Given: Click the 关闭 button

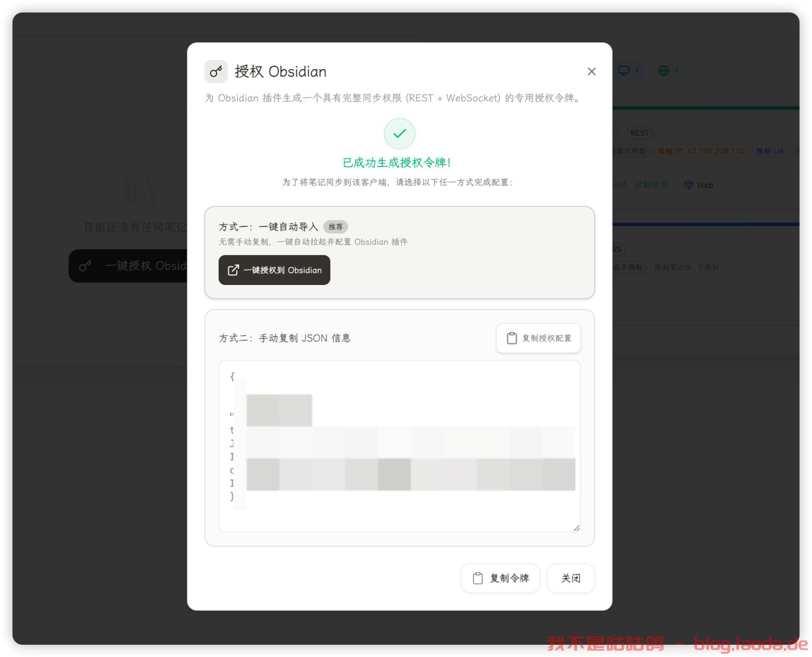Looking at the screenshot, I should pyautogui.click(x=571, y=578).
